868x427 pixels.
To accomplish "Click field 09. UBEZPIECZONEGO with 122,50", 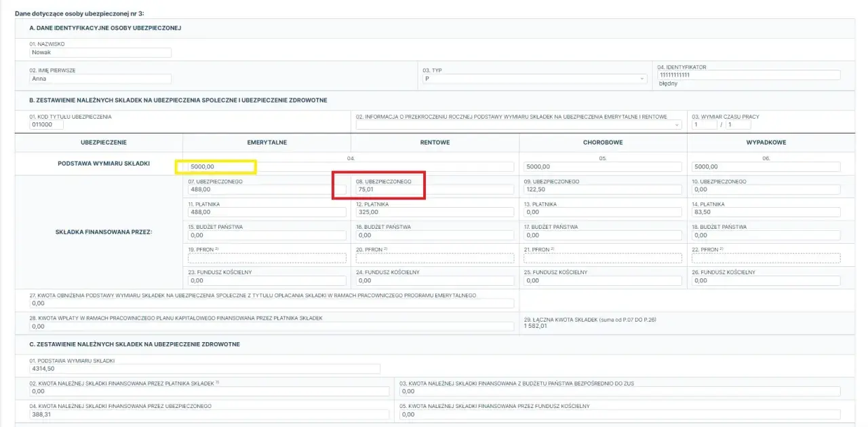I will pos(603,189).
